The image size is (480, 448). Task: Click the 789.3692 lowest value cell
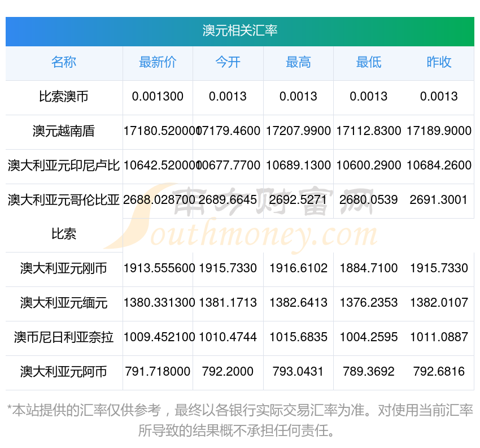point(369,372)
